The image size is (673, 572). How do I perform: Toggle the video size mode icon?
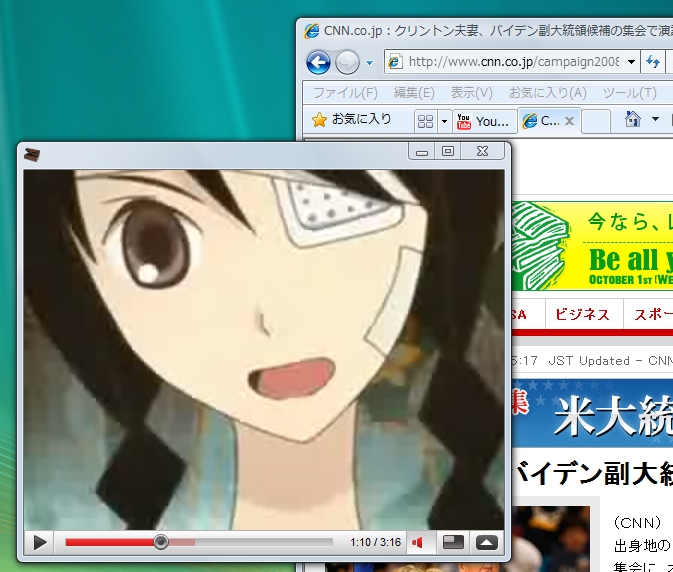453,542
